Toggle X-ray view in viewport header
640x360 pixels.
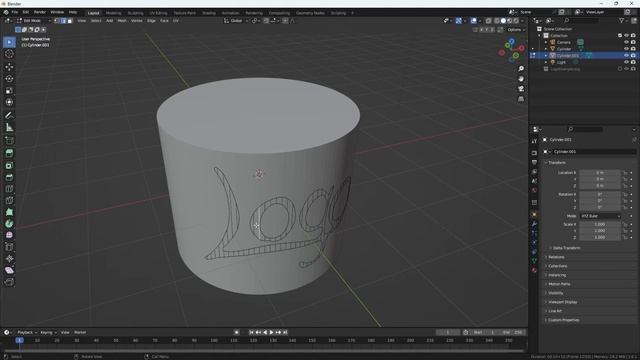[488, 20]
